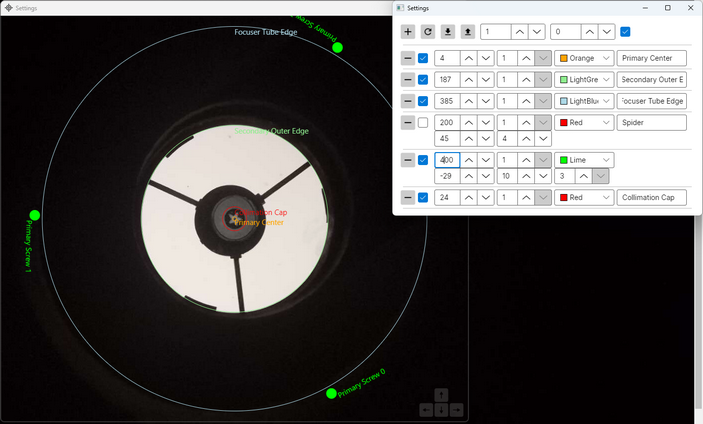Toggle the checkbox in the top toolbar row
This screenshot has width=703, height=424.
(x=626, y=32)
